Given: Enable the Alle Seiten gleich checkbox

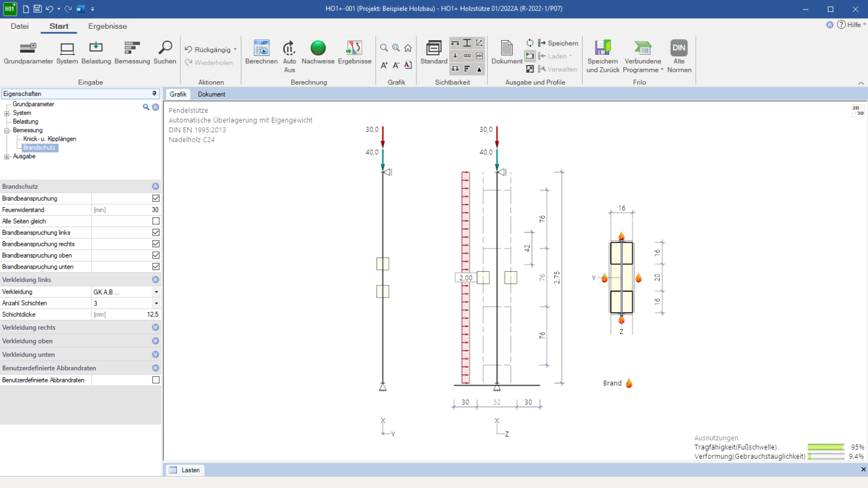Looking at the screenshot, I should point(156,221).
